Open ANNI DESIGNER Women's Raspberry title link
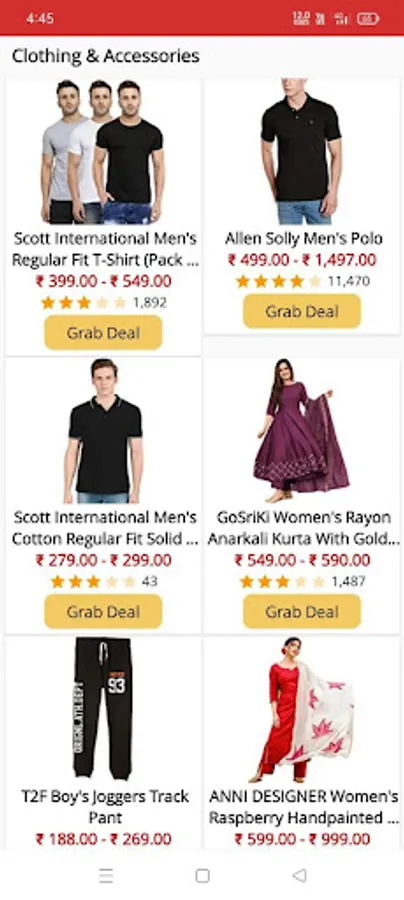The height and width of the screenshot is (900, 404). [x=303, y=806]
